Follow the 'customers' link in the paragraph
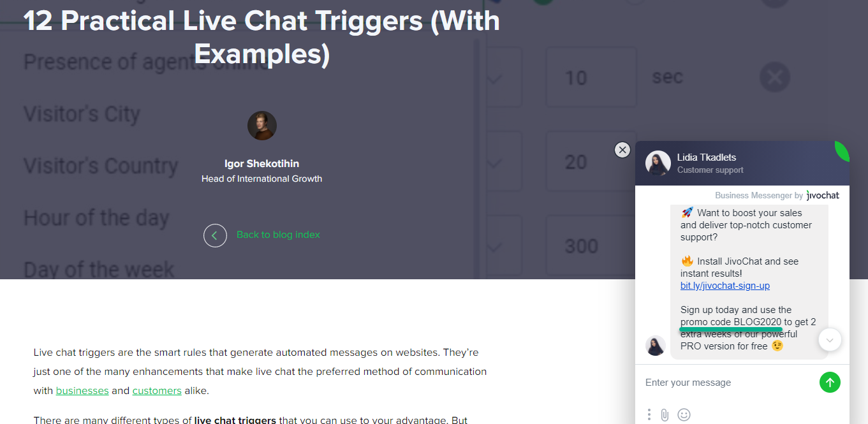This screenshot has width=868, height=424. pos(157,390)
